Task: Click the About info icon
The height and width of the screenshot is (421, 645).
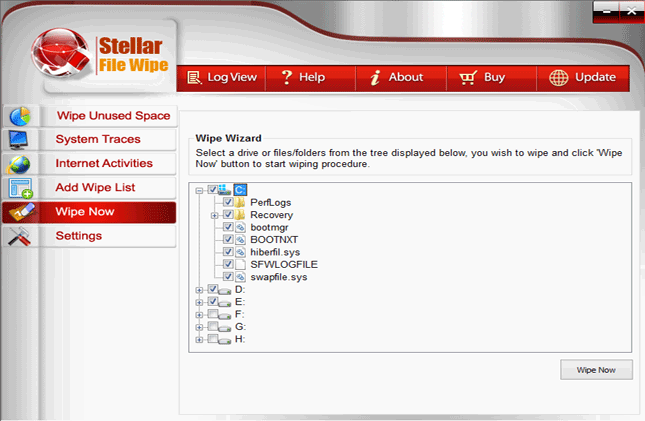Action: (375, 77)
